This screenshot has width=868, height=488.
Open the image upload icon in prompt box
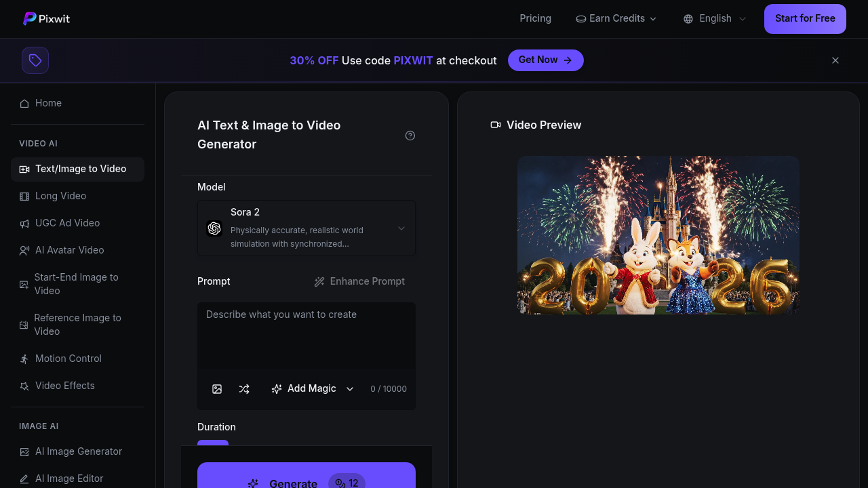pos(217,388)
